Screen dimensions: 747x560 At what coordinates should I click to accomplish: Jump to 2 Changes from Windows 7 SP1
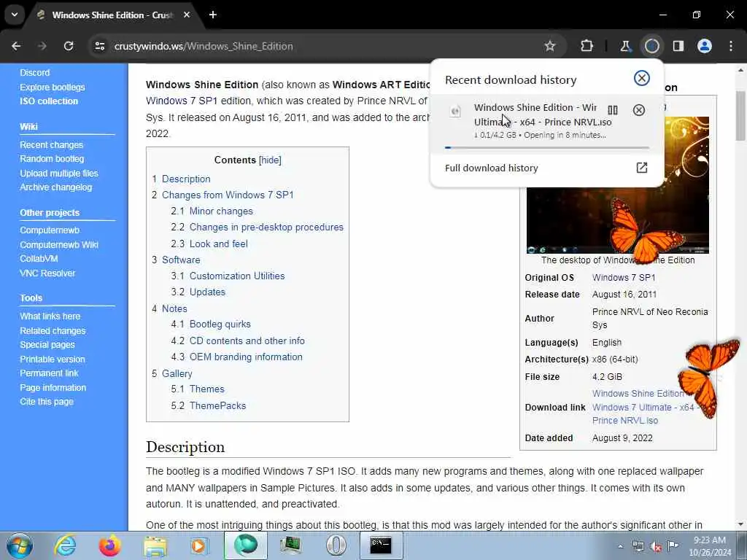pyautogui.click(x=222, y=195)
